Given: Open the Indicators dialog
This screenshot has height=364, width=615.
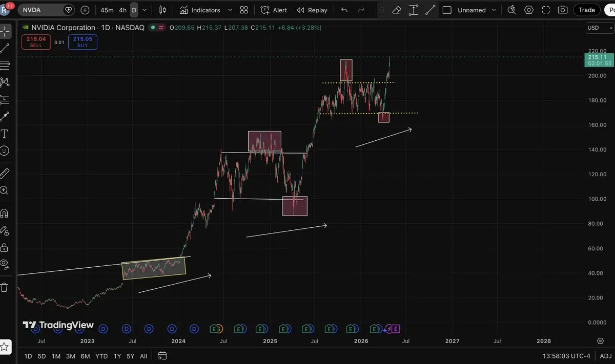Looking at the screenshot, I should click(199, 10).
